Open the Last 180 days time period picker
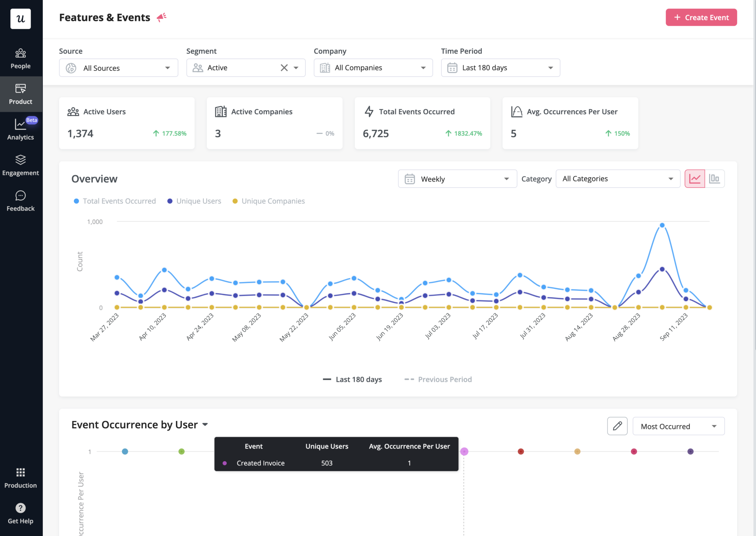 [x=500, y=68]
